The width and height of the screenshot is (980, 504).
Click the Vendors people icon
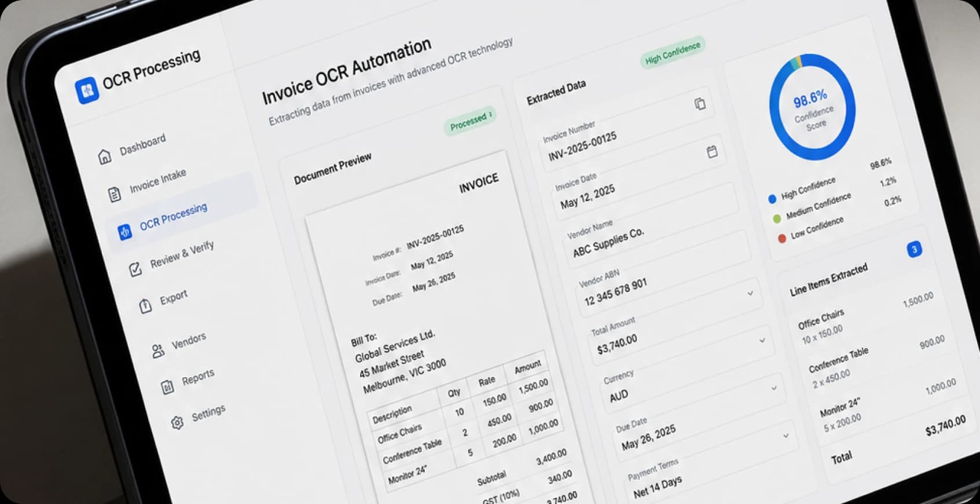(x=157, y=350)
